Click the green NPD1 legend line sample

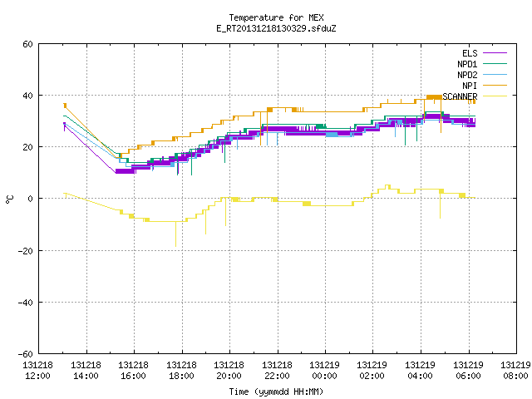point(495,64)
